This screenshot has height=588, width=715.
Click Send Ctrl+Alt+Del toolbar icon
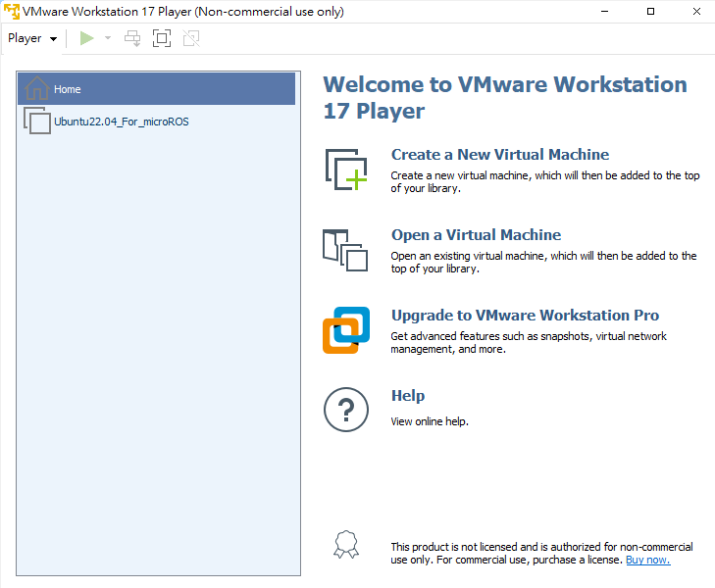132,38
